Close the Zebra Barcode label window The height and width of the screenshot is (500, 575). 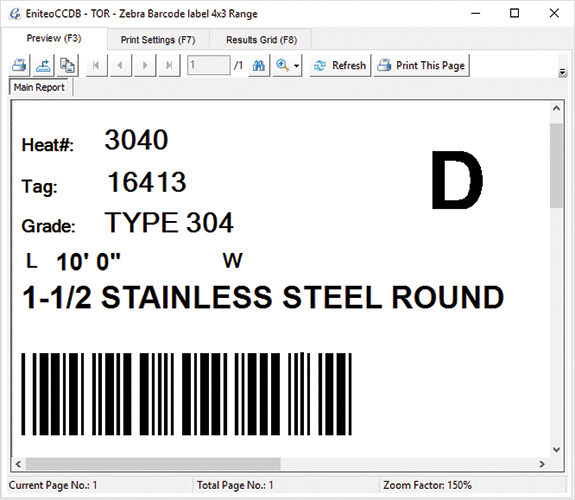coord(554,14)
